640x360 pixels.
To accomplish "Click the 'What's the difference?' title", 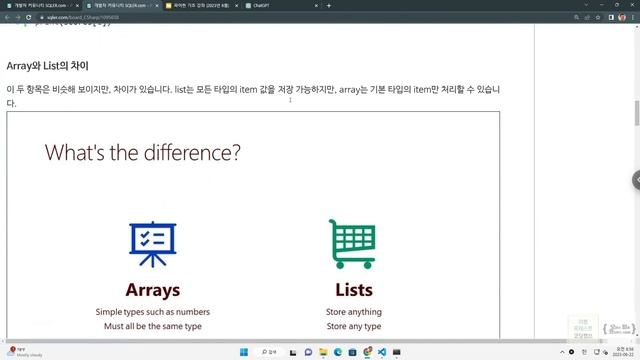I will pos(142,152).
